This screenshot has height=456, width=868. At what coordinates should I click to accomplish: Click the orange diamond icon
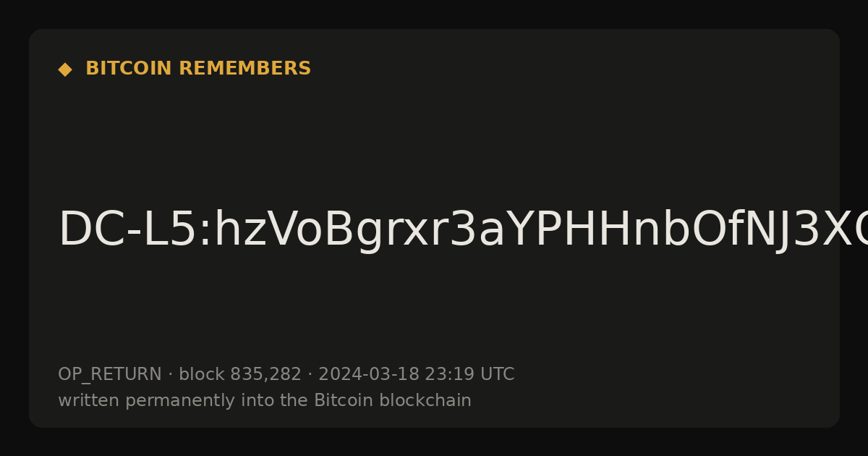pos(65,69)
